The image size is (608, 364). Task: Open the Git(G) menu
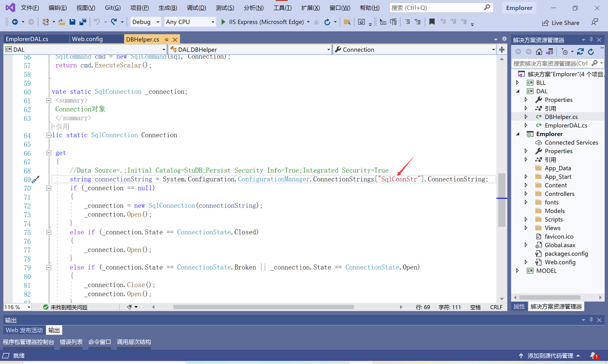[113, 8]
